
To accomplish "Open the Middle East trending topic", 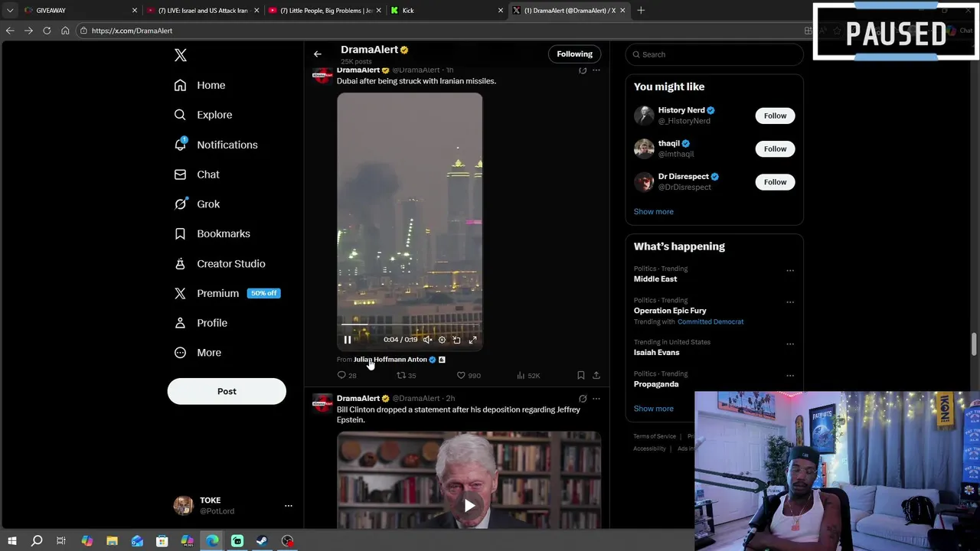I will pyautogui.click(x=655, y=279).
